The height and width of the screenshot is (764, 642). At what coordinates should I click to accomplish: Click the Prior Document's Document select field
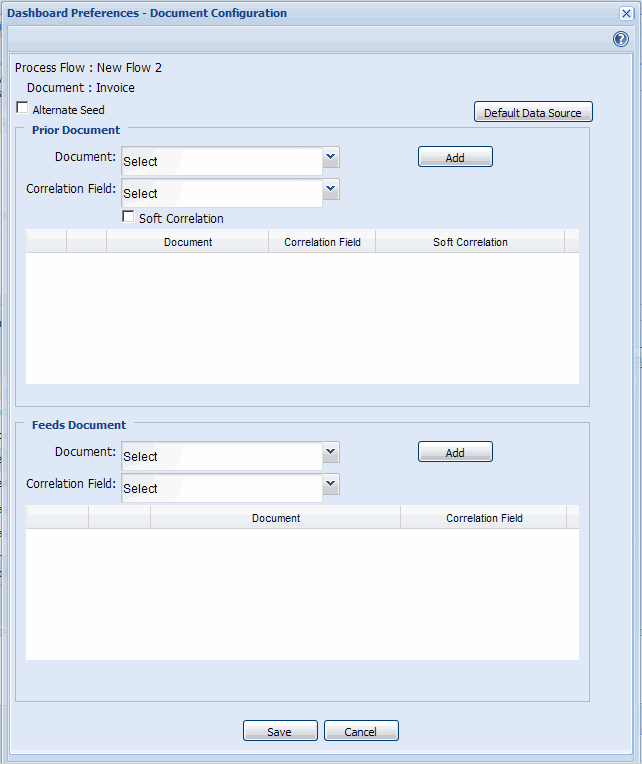[x=222, y=161]
